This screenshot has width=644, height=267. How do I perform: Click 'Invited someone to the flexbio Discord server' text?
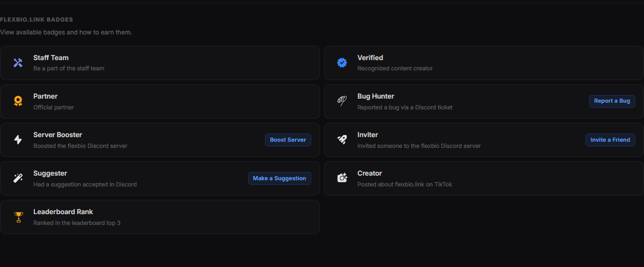419,146
